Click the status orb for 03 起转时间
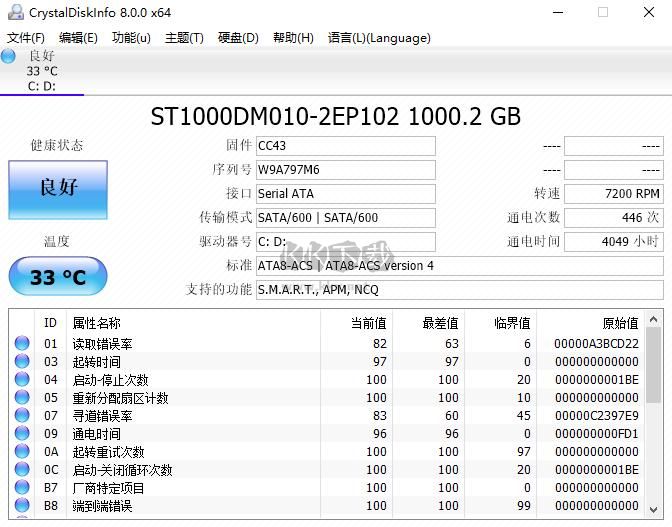672x527 pixels. tap(22, 361)
